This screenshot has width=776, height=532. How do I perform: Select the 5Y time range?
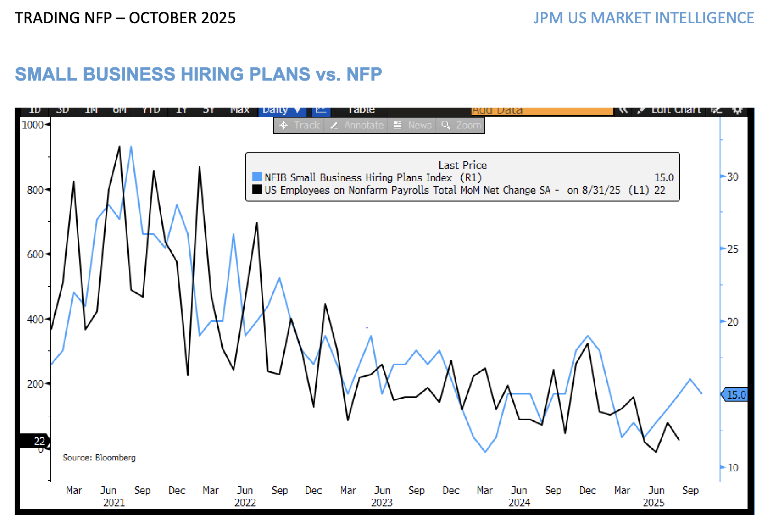[209, 111]
